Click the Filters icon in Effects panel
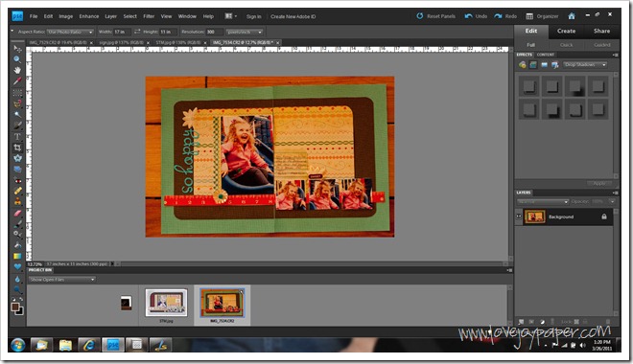 (523, 65)
